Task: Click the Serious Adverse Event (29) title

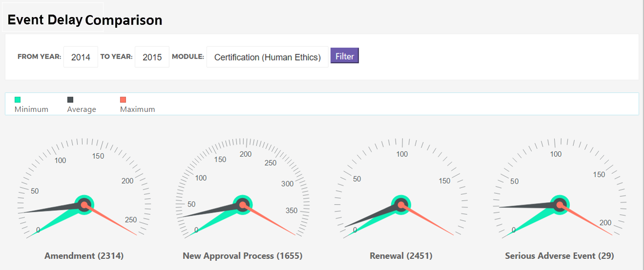Action: click(559, 256)
